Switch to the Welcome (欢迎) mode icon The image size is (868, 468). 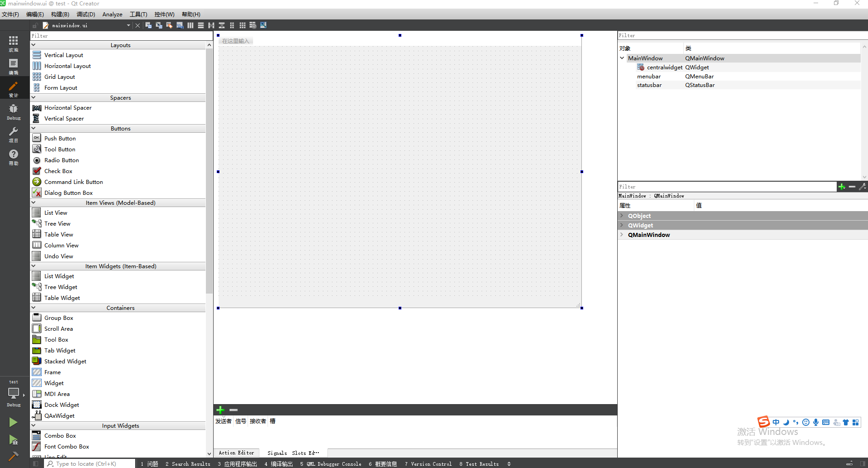[x=13, y=44]
